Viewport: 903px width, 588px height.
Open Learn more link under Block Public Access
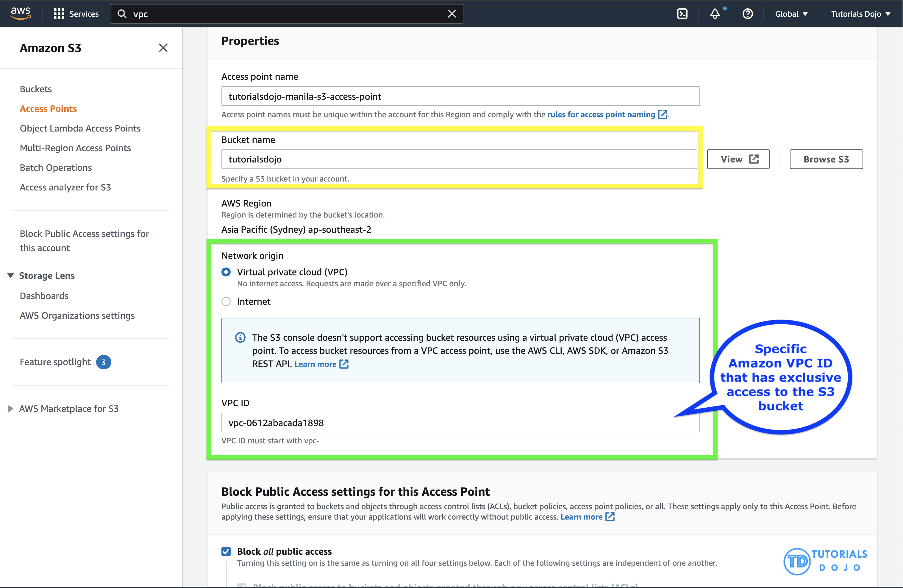[587, 517]
